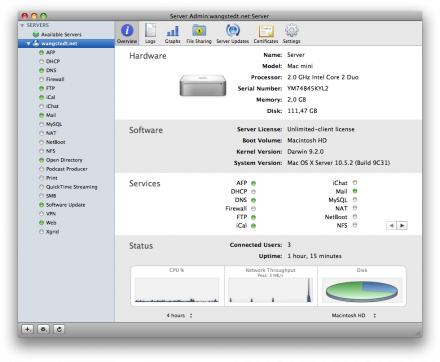
Task: Click 'Mac OS X Server 10.5.2' version text
Action: tap(339, 163)
